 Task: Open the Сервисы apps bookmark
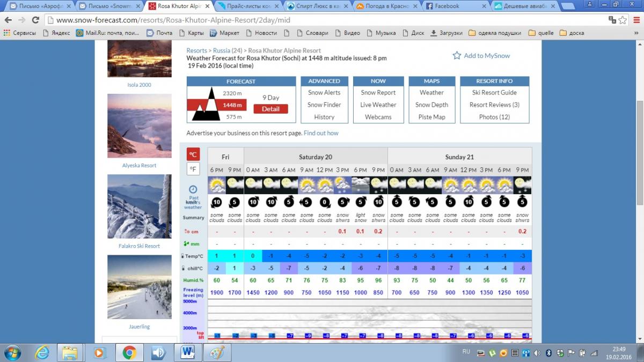point(20,33)
